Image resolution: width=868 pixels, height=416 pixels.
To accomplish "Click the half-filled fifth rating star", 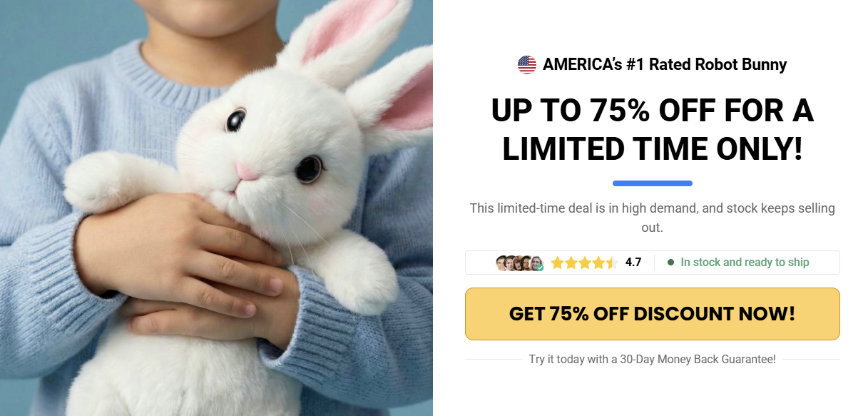I will pos(611,263).
